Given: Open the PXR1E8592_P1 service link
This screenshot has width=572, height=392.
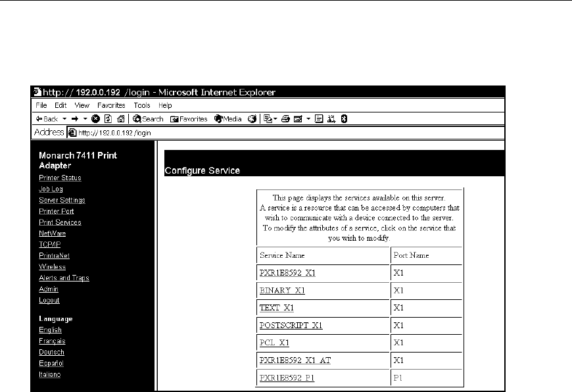Looking at the screenshot, I should tap(287, 378).
